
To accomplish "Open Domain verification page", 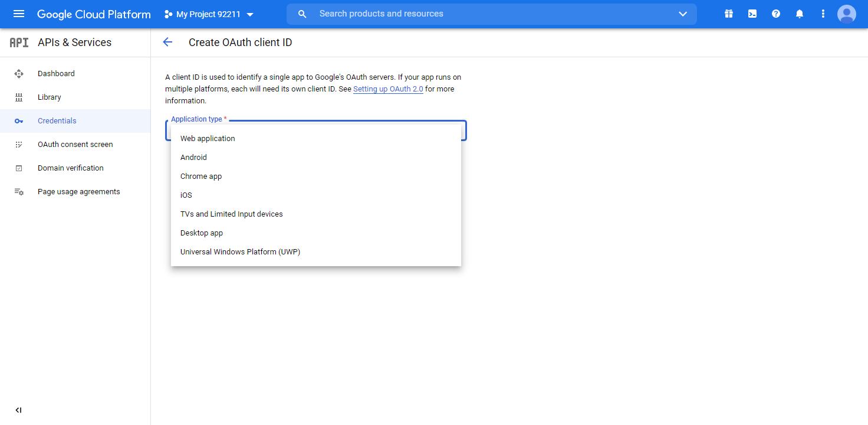I will point(75,168).
